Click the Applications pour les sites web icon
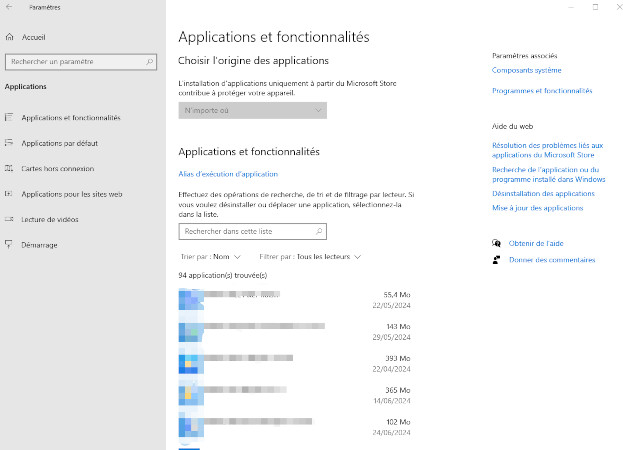Screen dimensions: 623x450 point(9,194)
